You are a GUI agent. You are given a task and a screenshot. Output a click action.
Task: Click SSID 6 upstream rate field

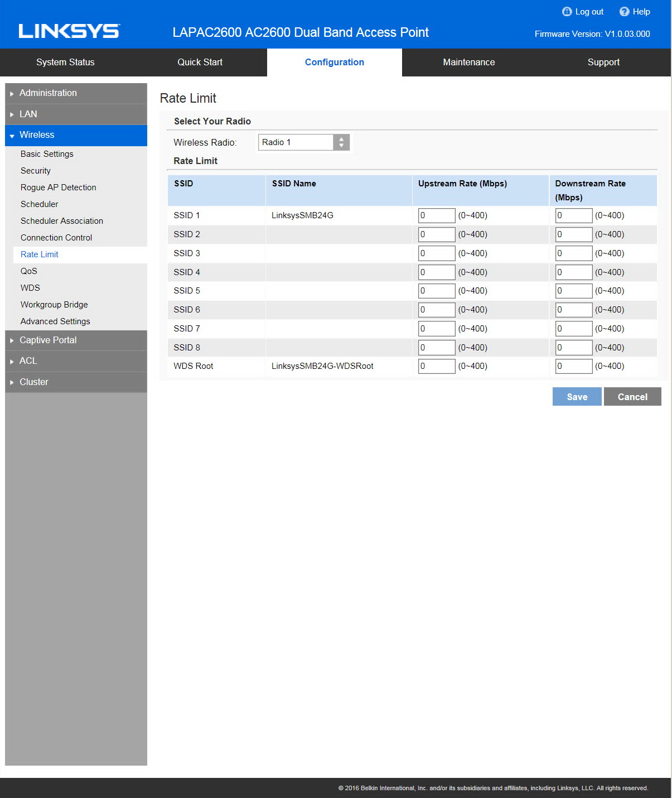click(x=437, y=310)
